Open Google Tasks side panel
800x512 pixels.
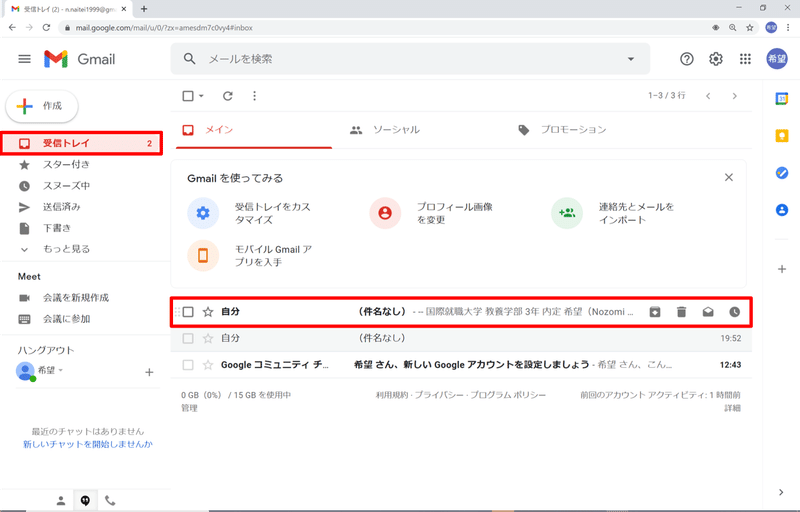[782, 173]
